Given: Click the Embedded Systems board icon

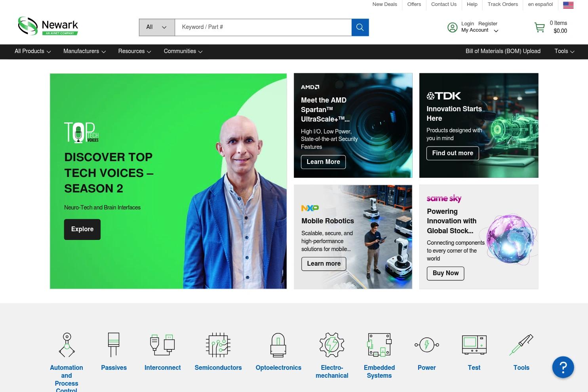Looking at the screenshot, I should tap(379, 345).
